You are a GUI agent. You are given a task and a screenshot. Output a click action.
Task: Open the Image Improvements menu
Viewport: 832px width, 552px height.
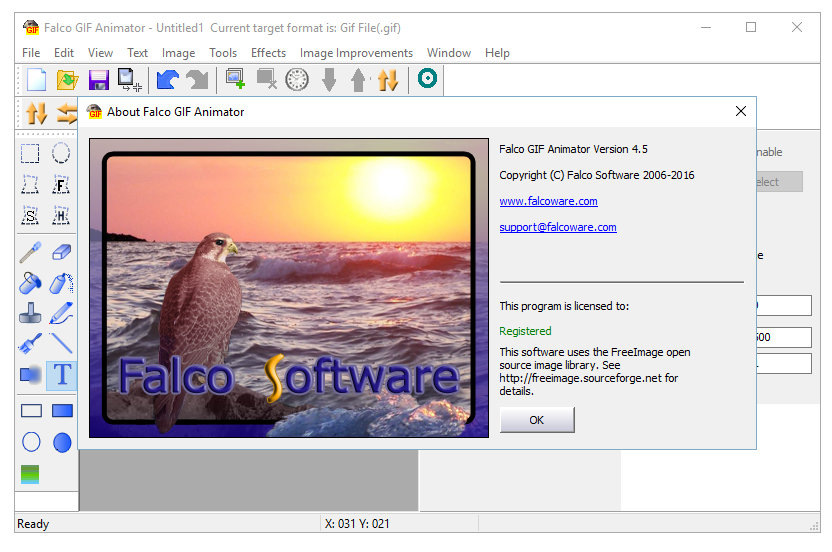[x=356, y=53]
